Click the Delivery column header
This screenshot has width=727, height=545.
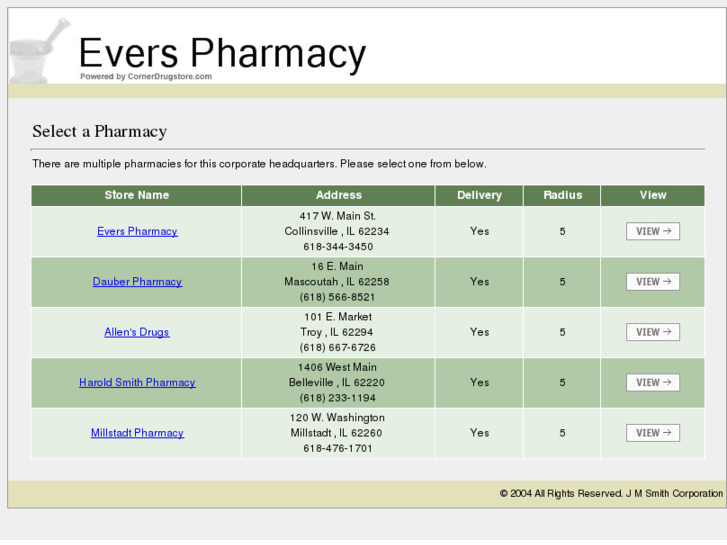coord(479,195)
